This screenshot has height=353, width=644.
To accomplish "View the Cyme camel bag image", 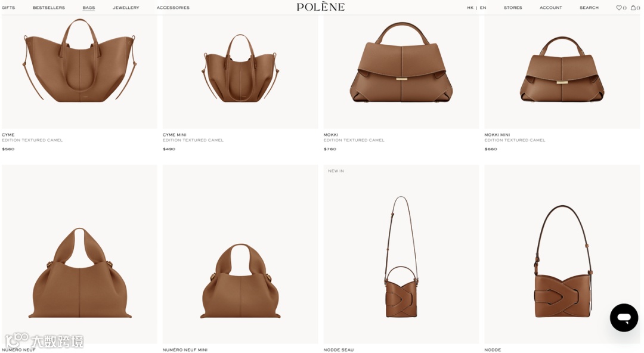I will click(x=80, y=72).
